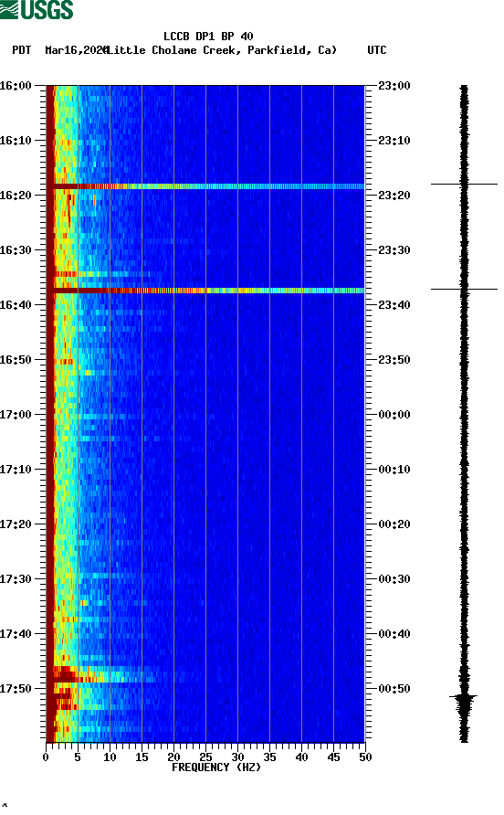Click the lower horizontal marker line on the seismogram trace
504x815 pixels.
pos(464,289)
